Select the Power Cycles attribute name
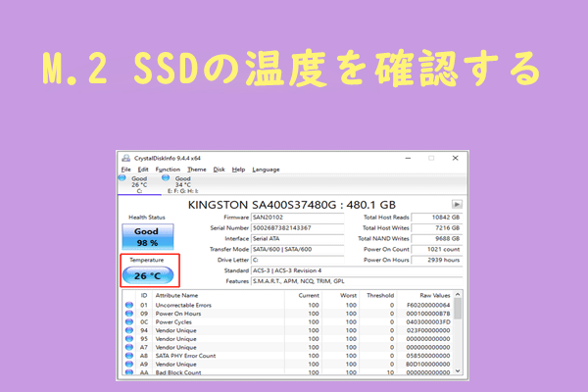Viewport: 588px width, 392px height. tap(173, 321)
